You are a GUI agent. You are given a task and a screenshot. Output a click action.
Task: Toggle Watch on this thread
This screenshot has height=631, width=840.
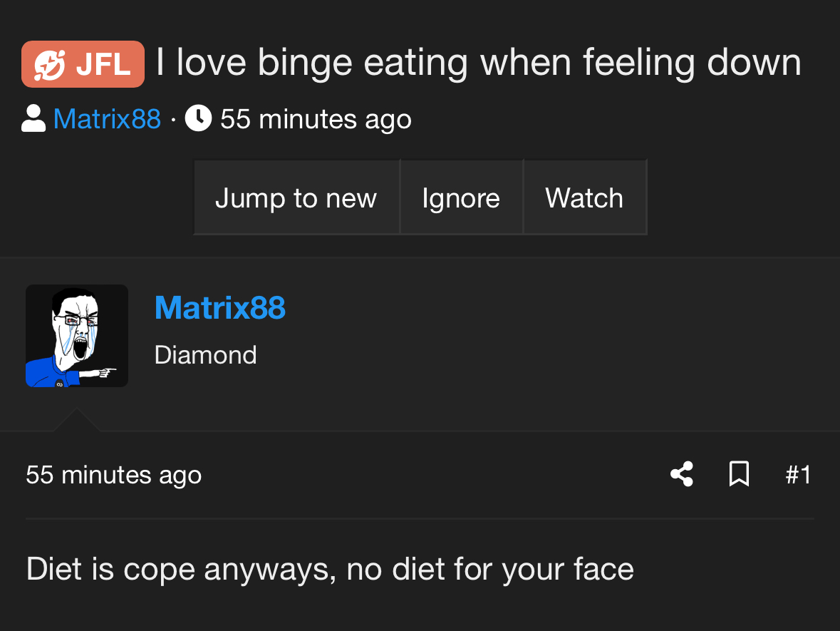point(584,197)
